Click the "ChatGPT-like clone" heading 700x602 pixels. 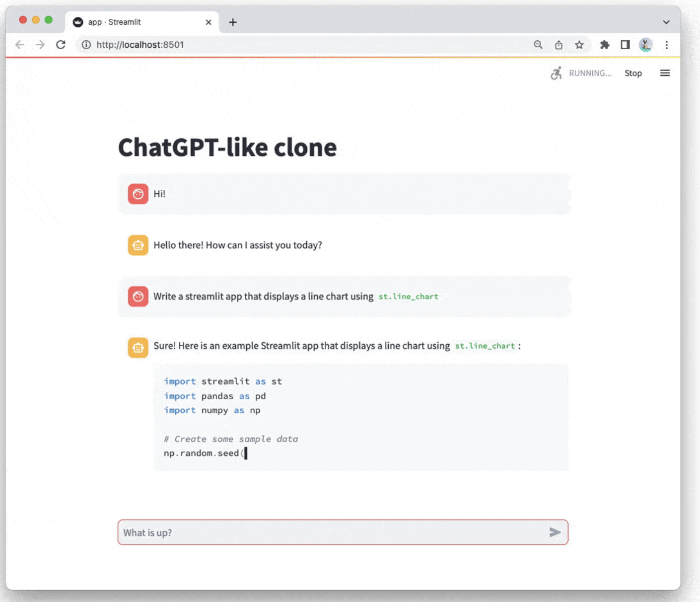click(227, 148)
